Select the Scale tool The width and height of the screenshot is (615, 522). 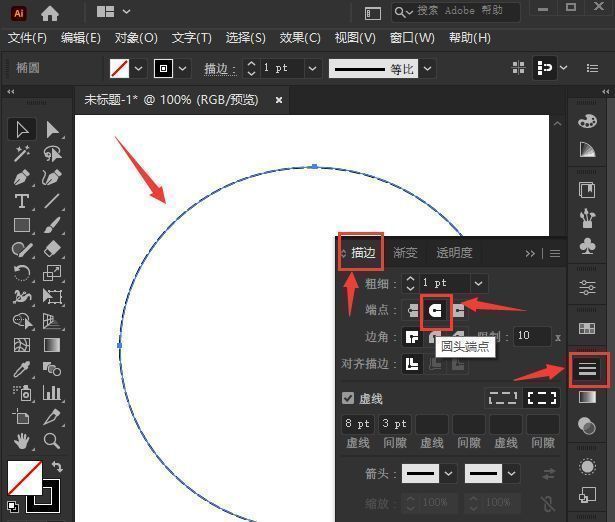(52, 273)
